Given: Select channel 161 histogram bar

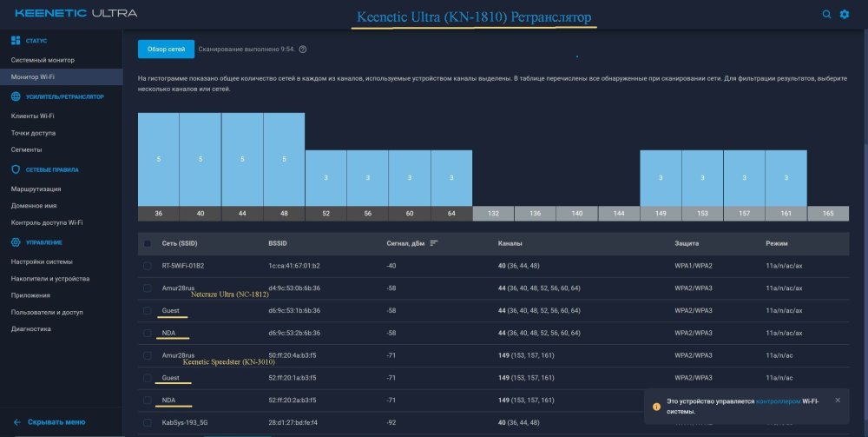Looking at the screenshot, I should tap(786, 178).
